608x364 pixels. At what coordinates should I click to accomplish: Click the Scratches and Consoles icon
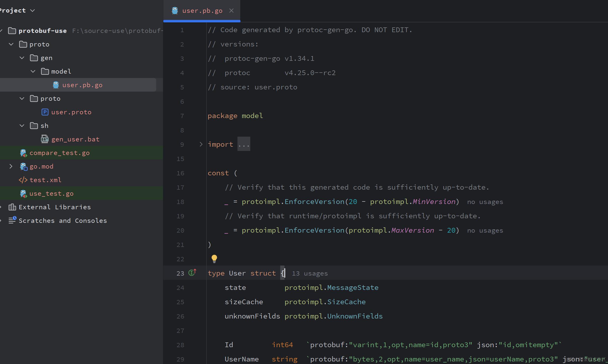point(12,220)
